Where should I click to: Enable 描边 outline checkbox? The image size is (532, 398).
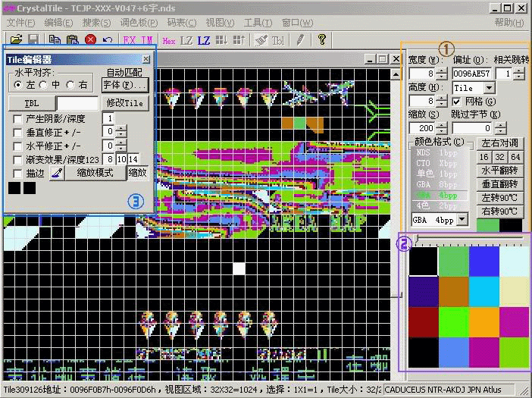click(17, 174)
